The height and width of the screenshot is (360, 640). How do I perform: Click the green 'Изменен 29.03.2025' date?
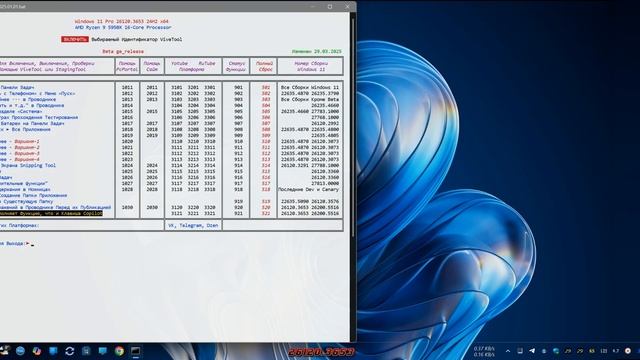317,51
